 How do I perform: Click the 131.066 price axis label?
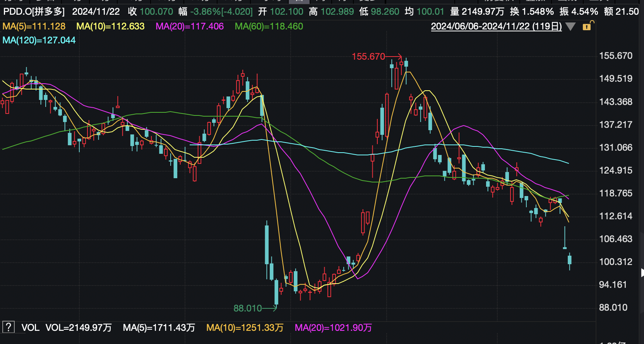[616, 148]
